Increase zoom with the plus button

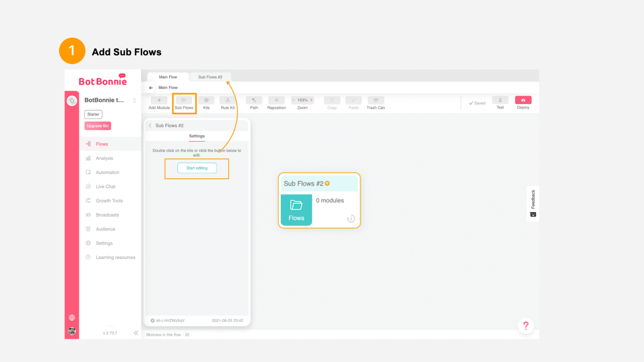coord(311,100)
